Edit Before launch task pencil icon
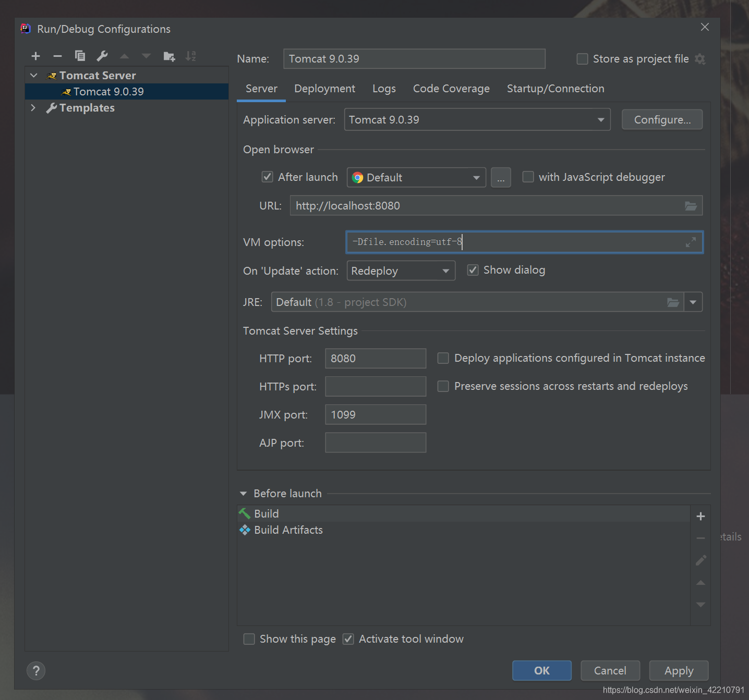The image size is (749, 700). click(x=700, y=560)
